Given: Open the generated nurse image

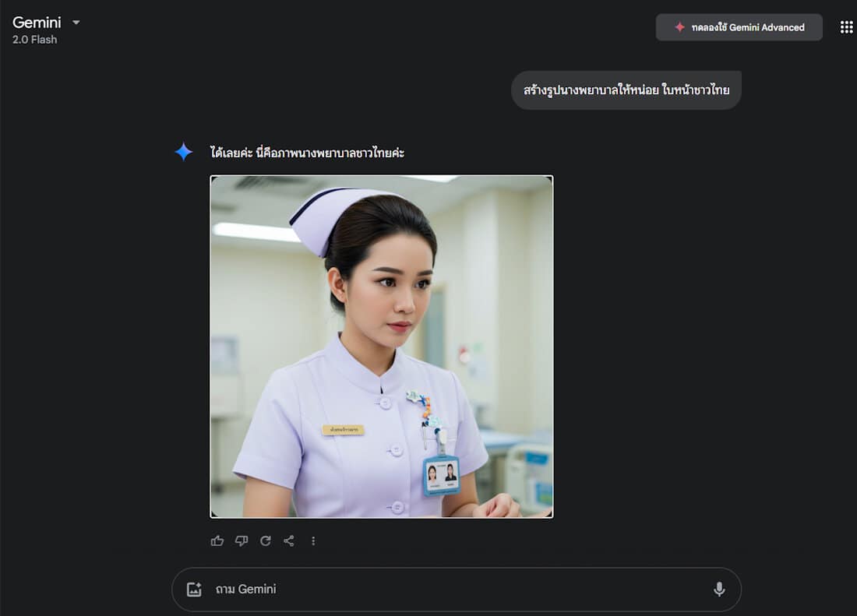Looking at the screenshot, I should 381,346.
